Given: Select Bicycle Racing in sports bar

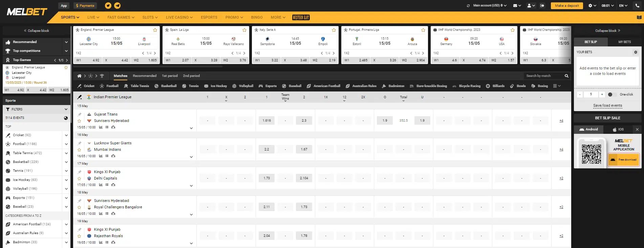Looking at the screenshot, I should 466,86.
